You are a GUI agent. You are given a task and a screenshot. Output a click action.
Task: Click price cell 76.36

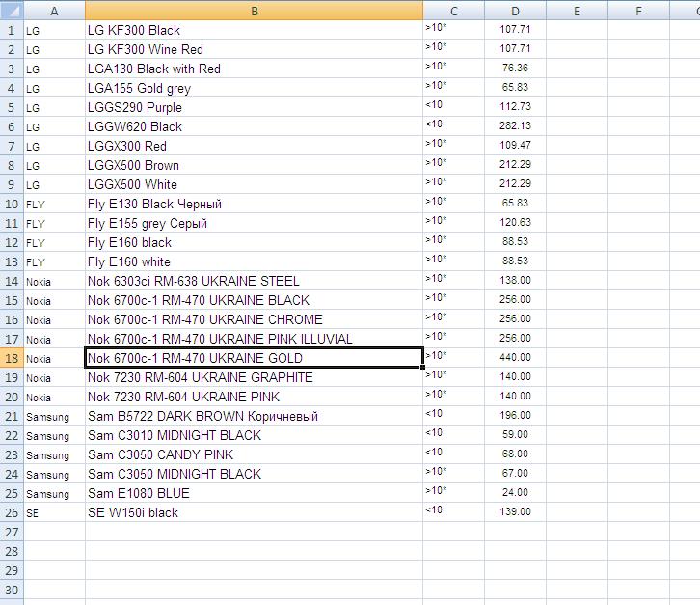[x=515, y=69]
